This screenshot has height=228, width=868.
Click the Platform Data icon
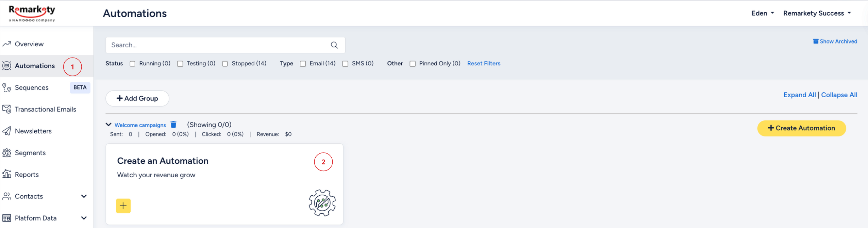[x=7, y=218]
